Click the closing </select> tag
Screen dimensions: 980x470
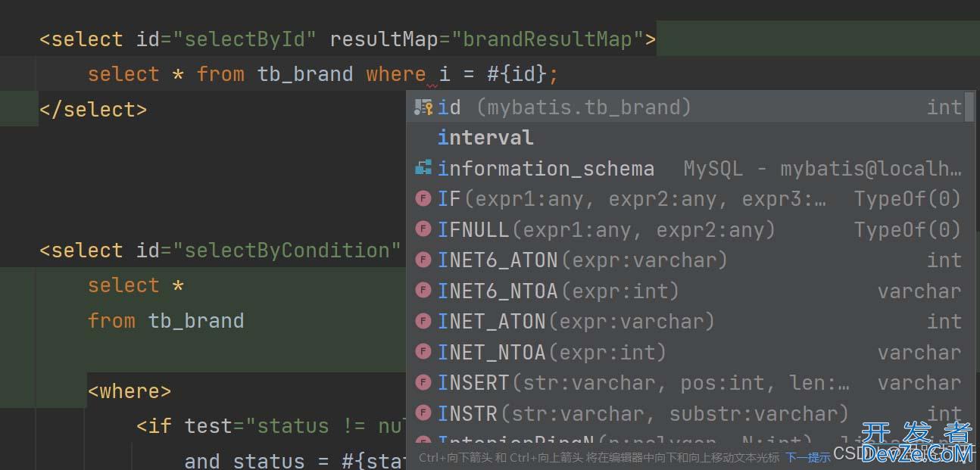point(93,110)
